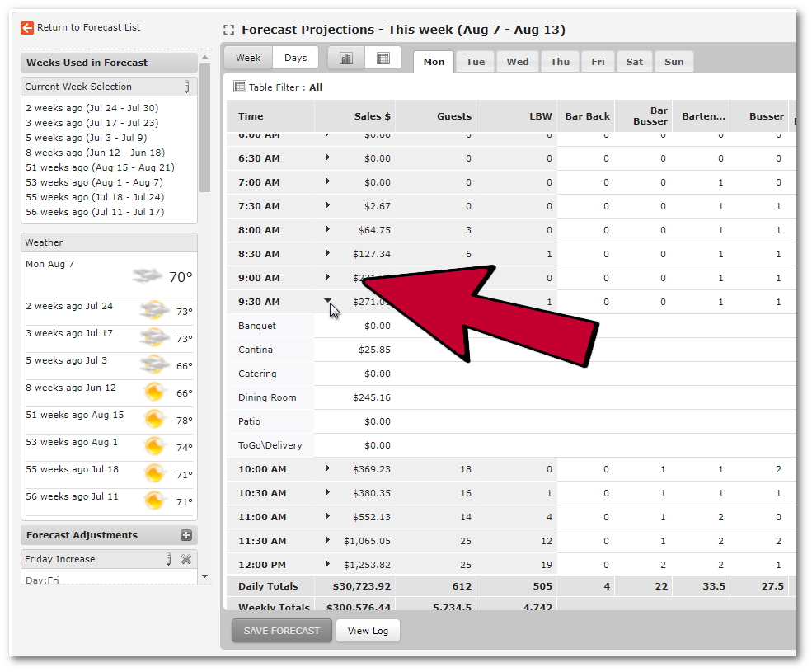
Task: Open the Table Filter icon
Action: [240, 87]
